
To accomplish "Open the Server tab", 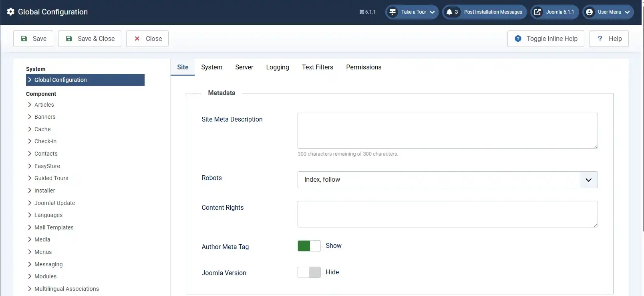I will point(244,67).
